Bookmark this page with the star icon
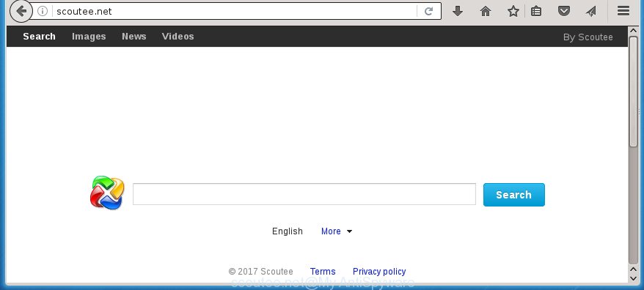The image size is (644, 290). click(x=513, y=11)
